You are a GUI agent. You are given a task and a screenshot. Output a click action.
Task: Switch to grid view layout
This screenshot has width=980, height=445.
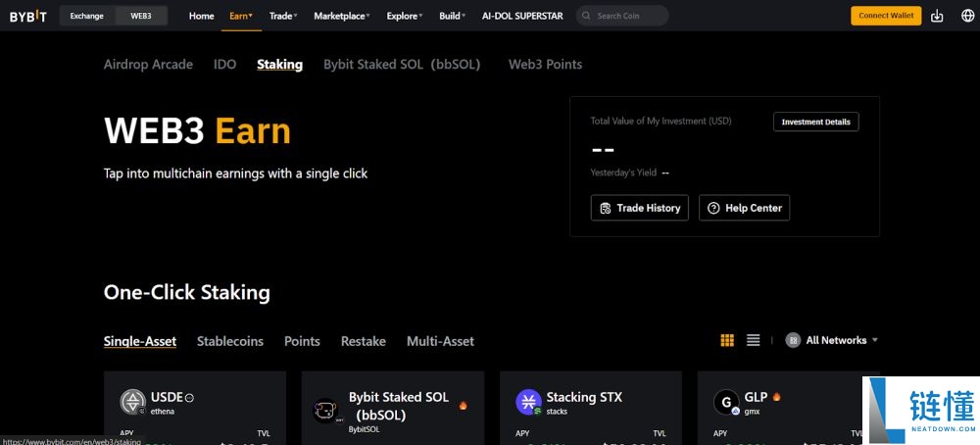(x=727, y=340)
